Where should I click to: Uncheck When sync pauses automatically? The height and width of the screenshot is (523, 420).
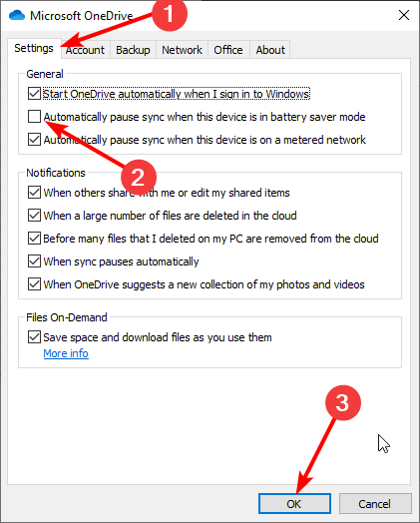coord(34,261)
